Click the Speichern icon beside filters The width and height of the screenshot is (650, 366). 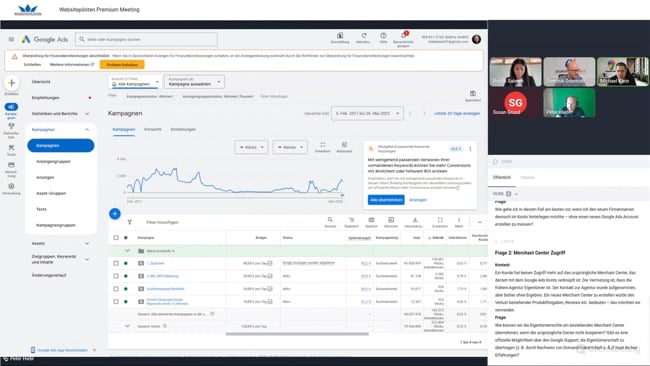[473, 93]
